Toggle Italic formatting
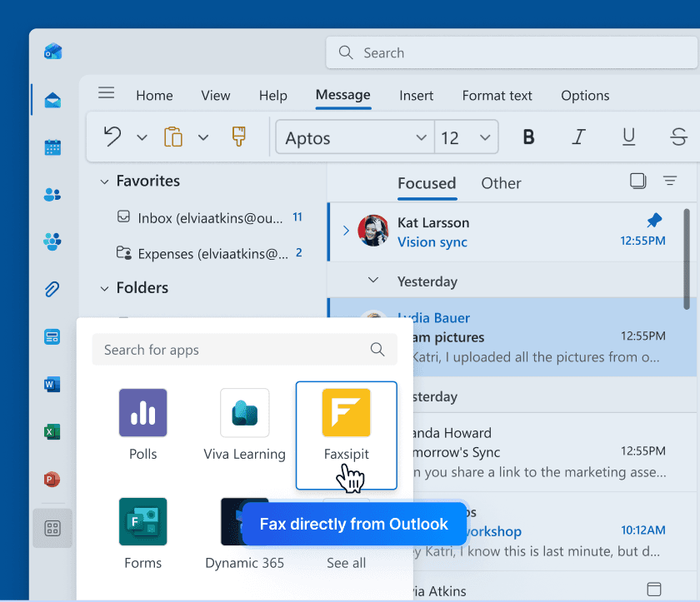This screenshot has width=700, height=602. tap(578, 137)
